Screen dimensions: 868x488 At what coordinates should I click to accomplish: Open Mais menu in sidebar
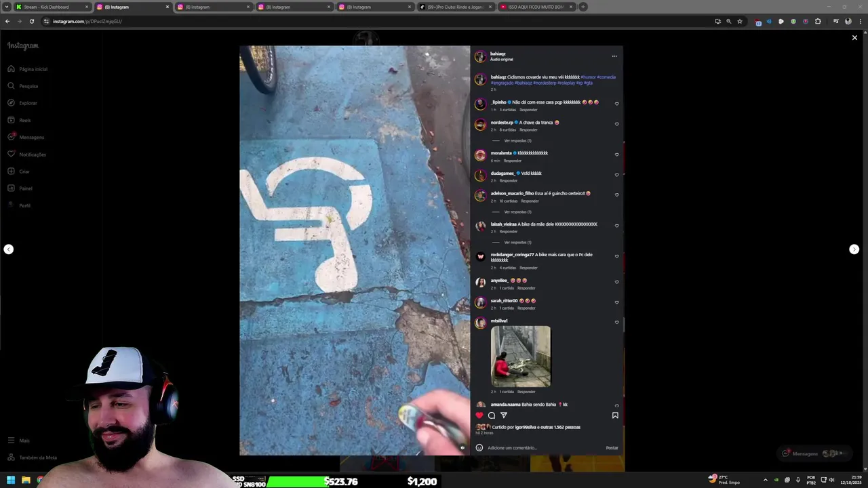click(18, 441)
